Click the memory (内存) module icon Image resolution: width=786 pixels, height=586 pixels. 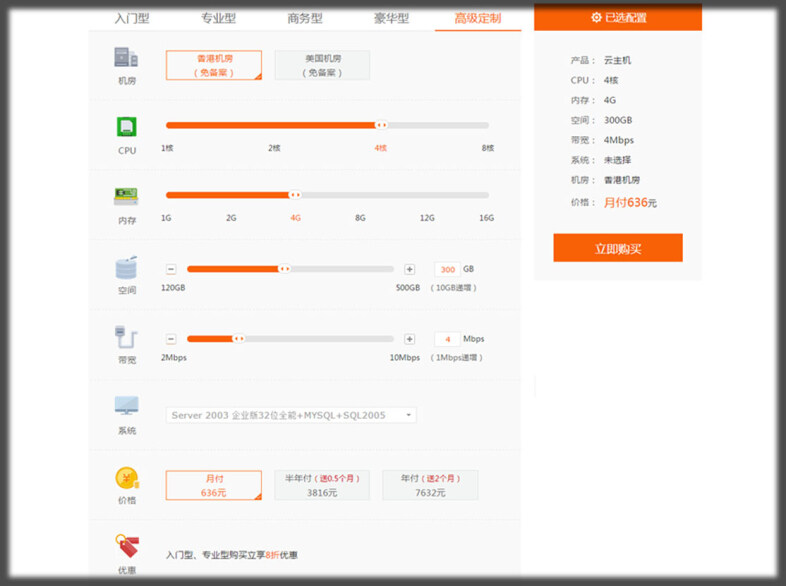pyautogui.click(x=126, y=195)
